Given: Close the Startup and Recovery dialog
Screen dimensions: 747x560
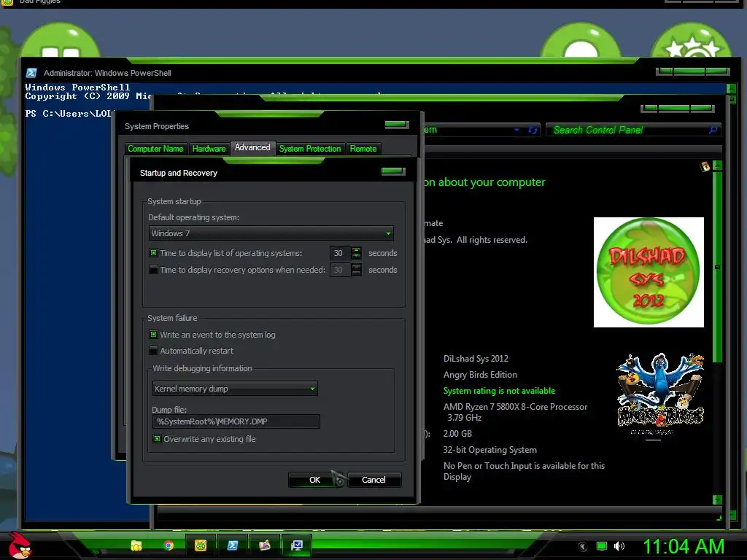Looking at the screenshot, I should (x=393, y=171).
